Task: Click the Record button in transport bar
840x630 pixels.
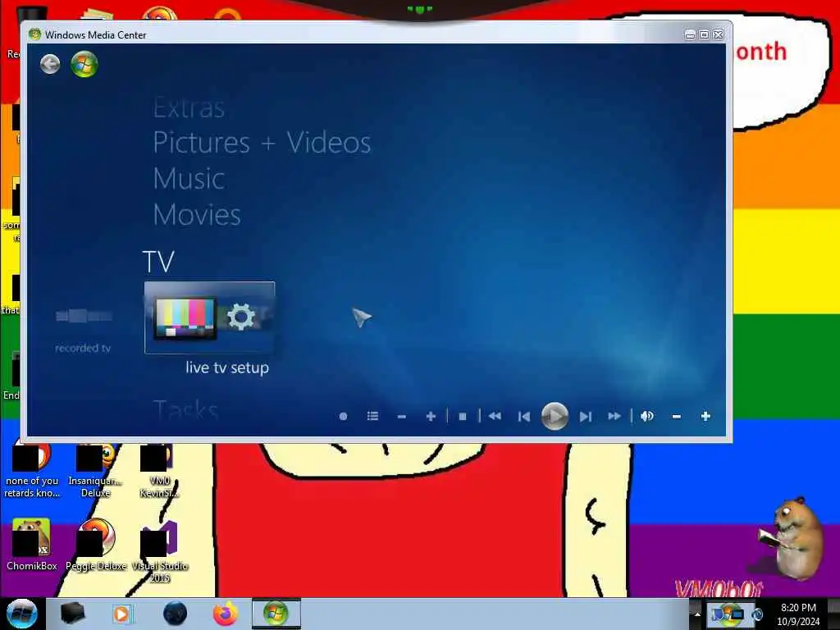Action: 344,416
